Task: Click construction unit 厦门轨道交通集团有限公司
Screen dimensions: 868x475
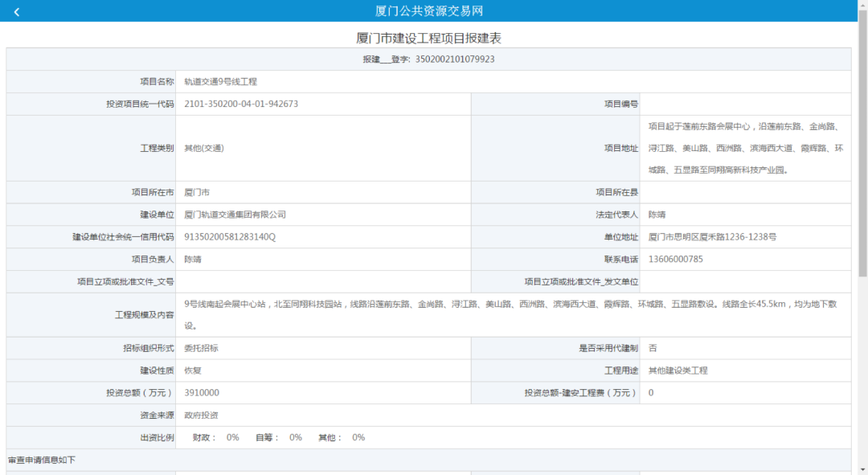Action: click(235, 215)
